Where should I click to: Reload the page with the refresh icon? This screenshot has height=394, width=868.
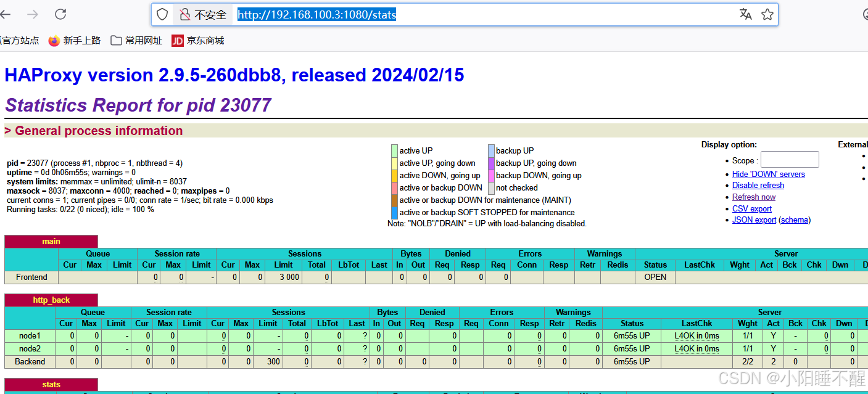point(60,14)
